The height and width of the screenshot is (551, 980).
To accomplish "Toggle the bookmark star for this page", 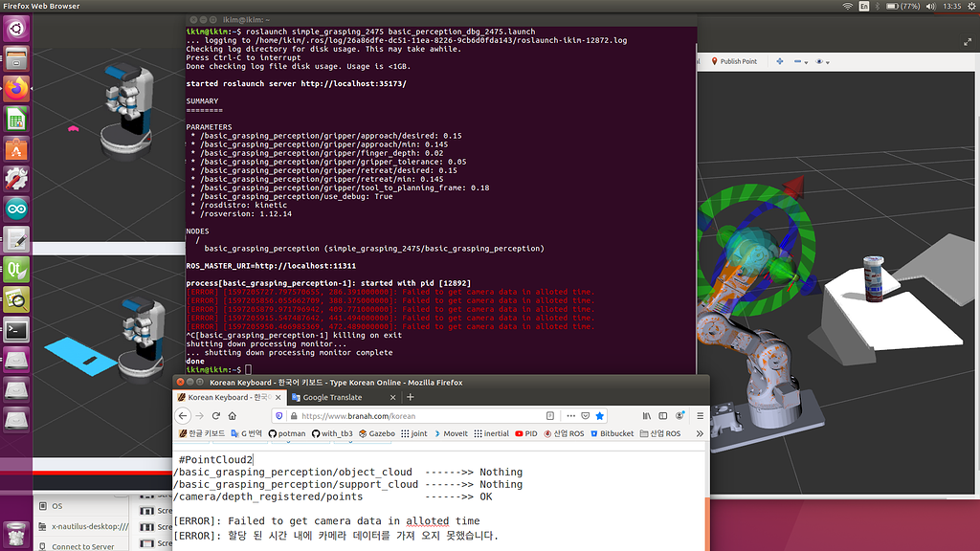I will pyautogui.click(x=599, y=416).
